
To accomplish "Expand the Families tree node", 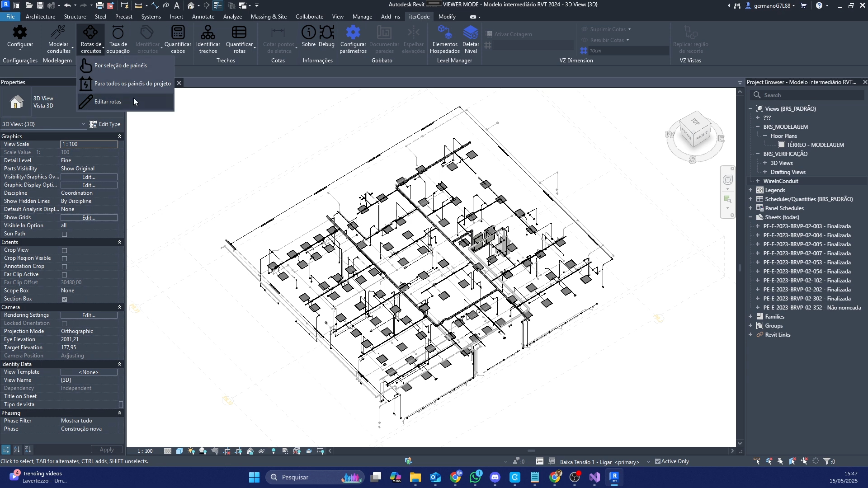I will pos(750,317).
